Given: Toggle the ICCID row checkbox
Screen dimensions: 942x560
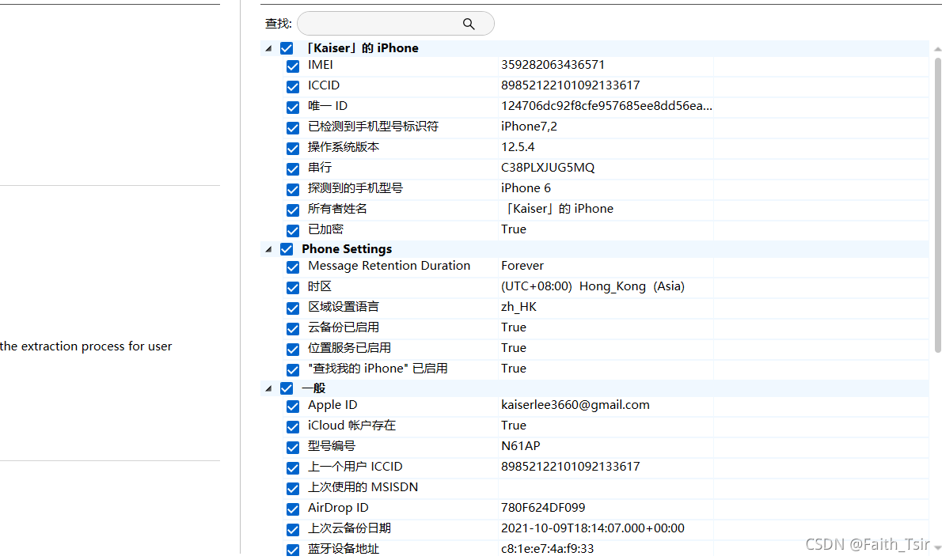Looking at the screenshot, I should tap(293, 86).
